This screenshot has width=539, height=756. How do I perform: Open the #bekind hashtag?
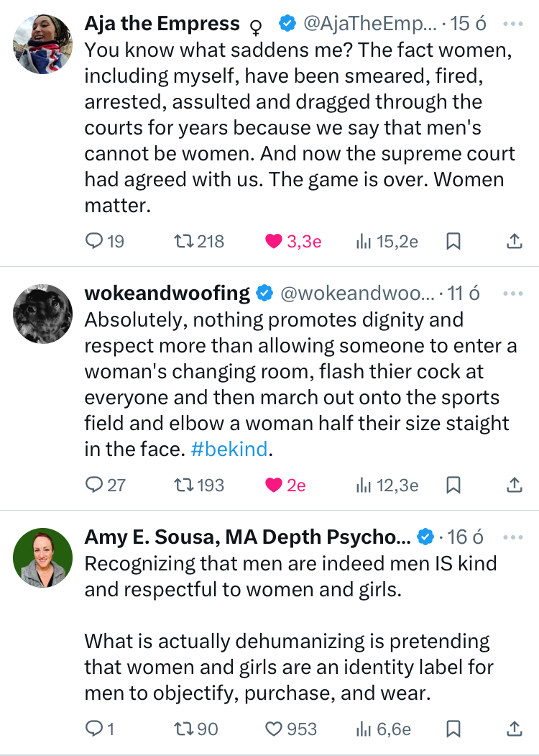pos(229,450)
